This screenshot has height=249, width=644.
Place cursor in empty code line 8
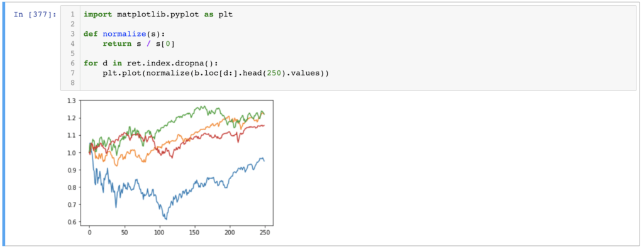[x=357, y=83]
